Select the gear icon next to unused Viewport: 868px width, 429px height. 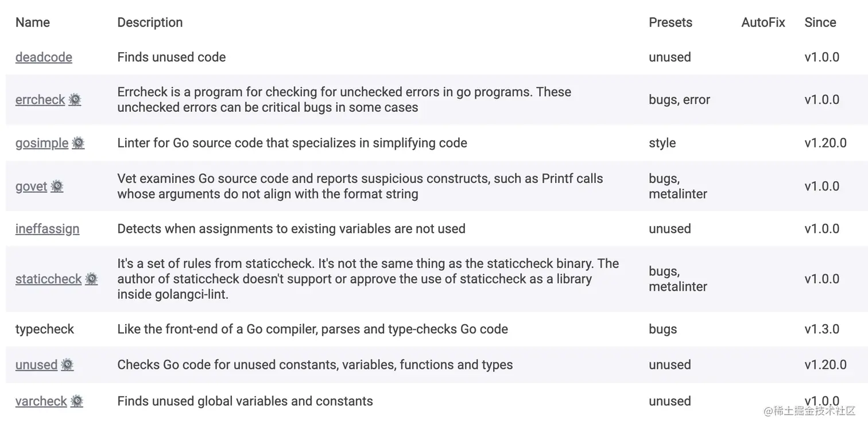67,365
